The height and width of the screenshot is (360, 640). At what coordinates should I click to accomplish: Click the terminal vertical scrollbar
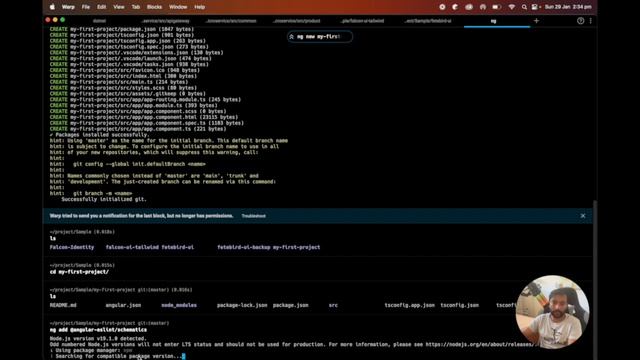pyautogui.click(x=595, y=280)
